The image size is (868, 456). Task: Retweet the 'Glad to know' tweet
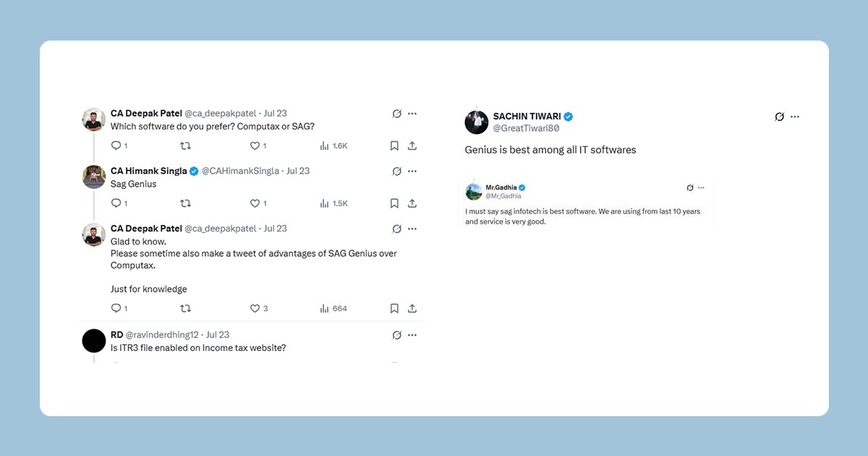pyautogui.click(x=185, y=308)
